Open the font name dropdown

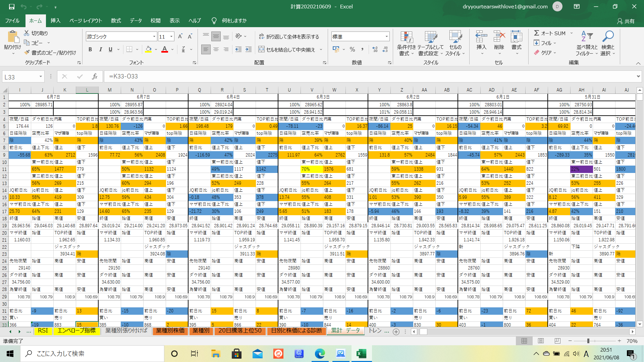(x=154, y=36)
